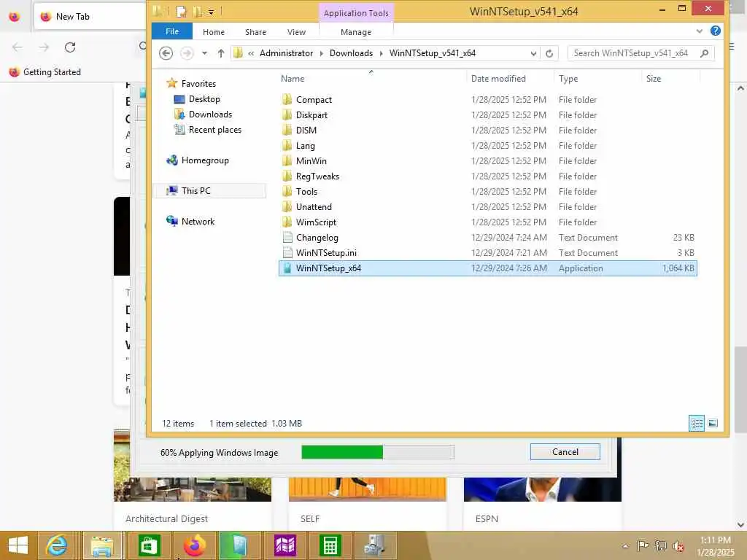Screen dimensions: 747x560
Task: Open Downloads in the navigation pane
Action: tap(210, 114)
